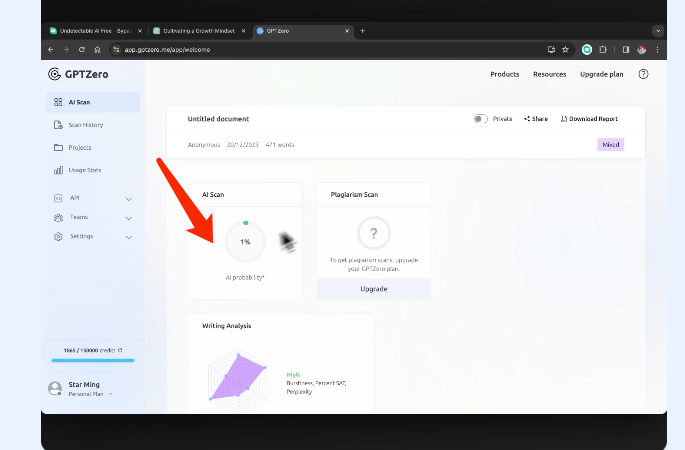
Task: Open the help question mark icon
Action: pyautogui.click(x=643, y=74)
